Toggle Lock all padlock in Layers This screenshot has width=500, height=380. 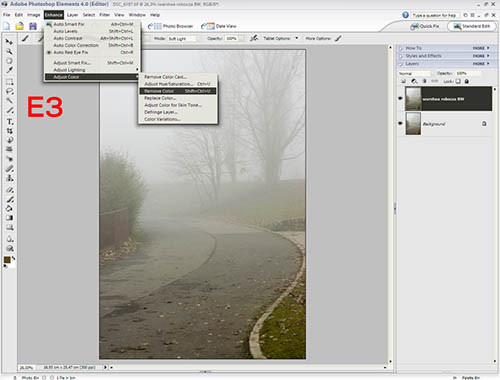coord(467,81)
